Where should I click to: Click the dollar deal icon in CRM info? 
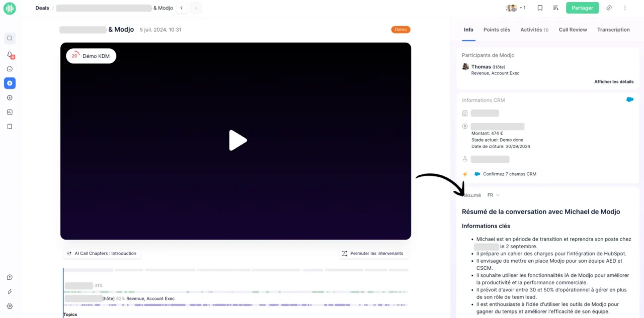[465, 127]
